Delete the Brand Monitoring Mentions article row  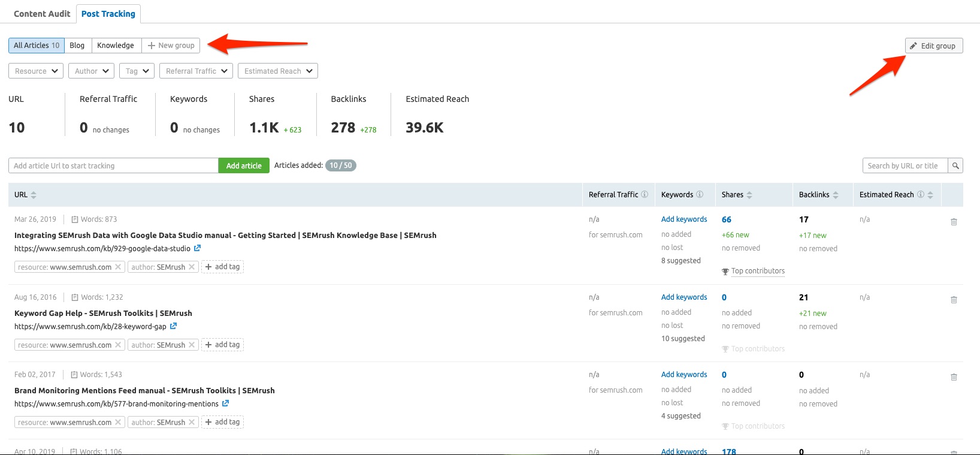tap(954, 377)
